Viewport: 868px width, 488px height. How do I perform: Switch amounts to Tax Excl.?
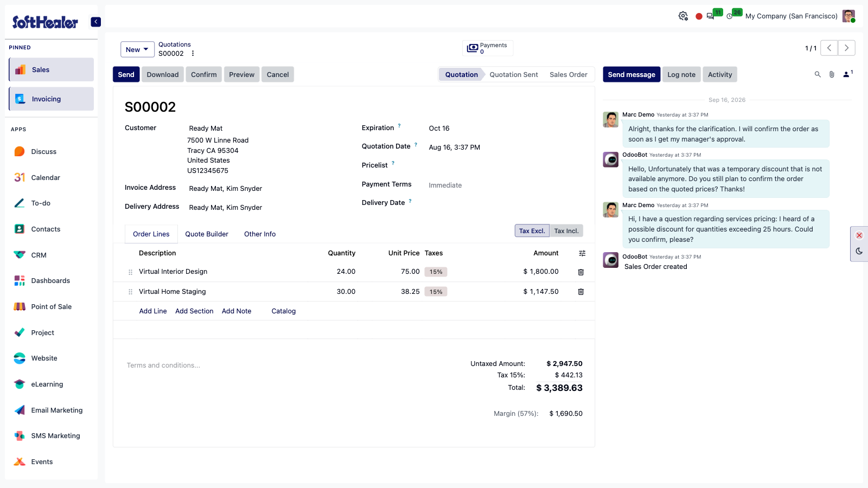[x=532, y=231]
